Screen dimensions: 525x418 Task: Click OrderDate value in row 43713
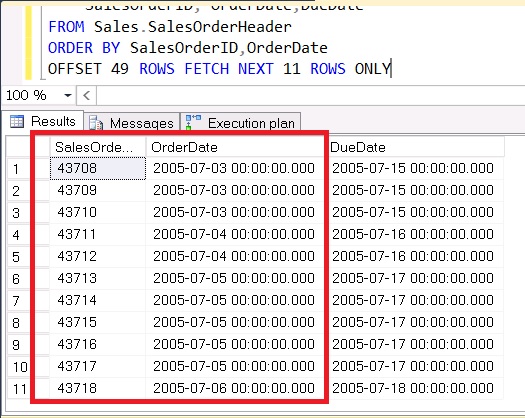point(234,278)
